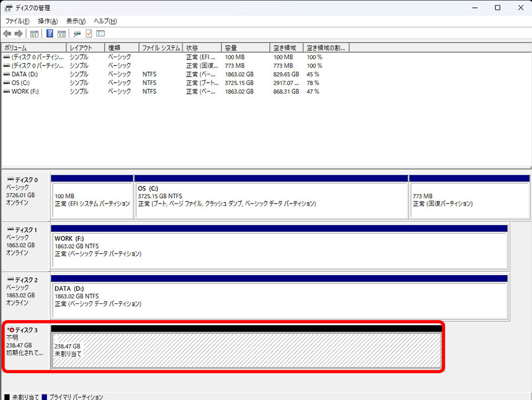
Task: Select the 238.47 GB 未割り当て hatched region
Action: (x=247, y=351)
